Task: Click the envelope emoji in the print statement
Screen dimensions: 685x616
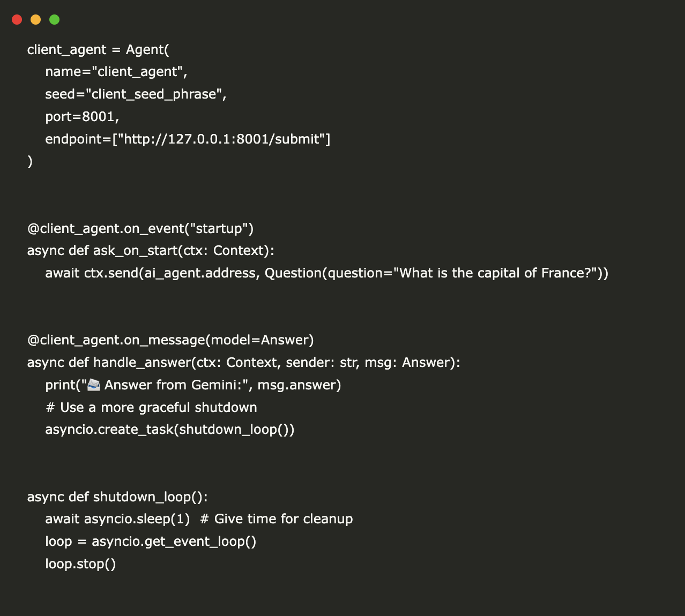Action: [94, 385]
